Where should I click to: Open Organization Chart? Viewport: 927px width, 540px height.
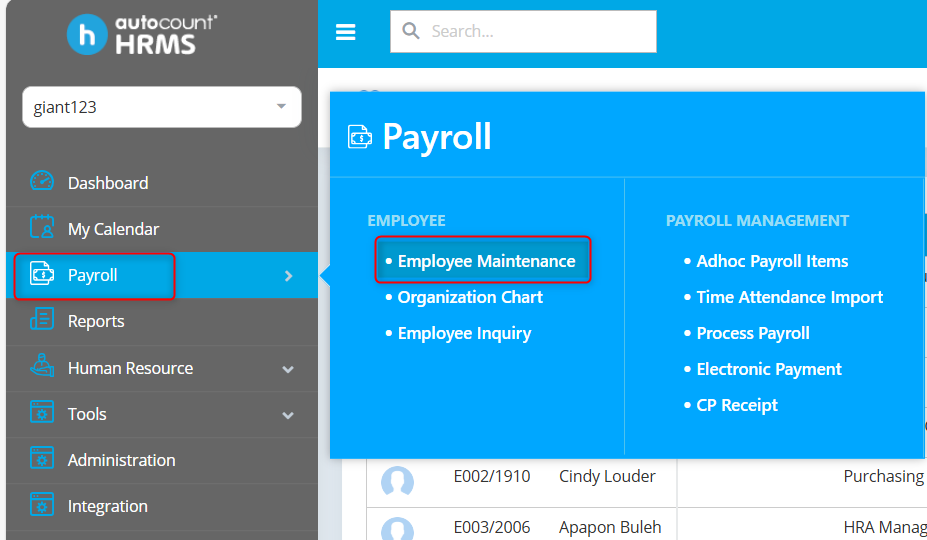coord(470,297)
